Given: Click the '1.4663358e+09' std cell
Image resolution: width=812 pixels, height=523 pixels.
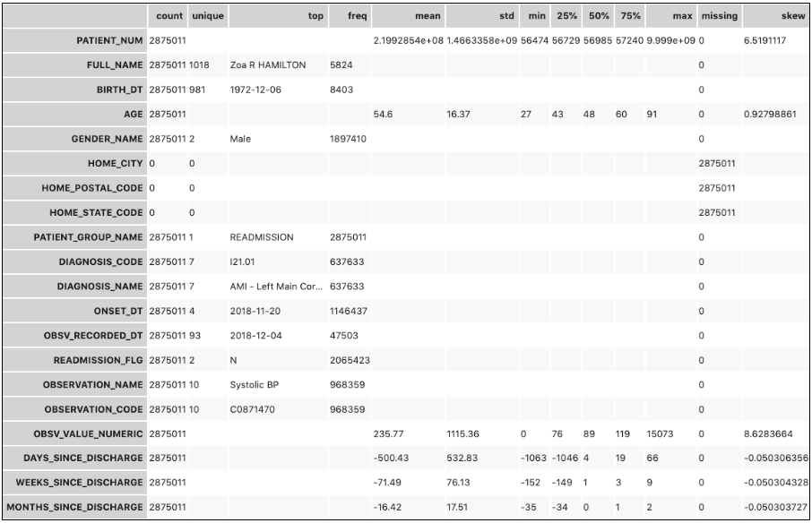Looking at the screenshot, I should click(x=482, y=40).
